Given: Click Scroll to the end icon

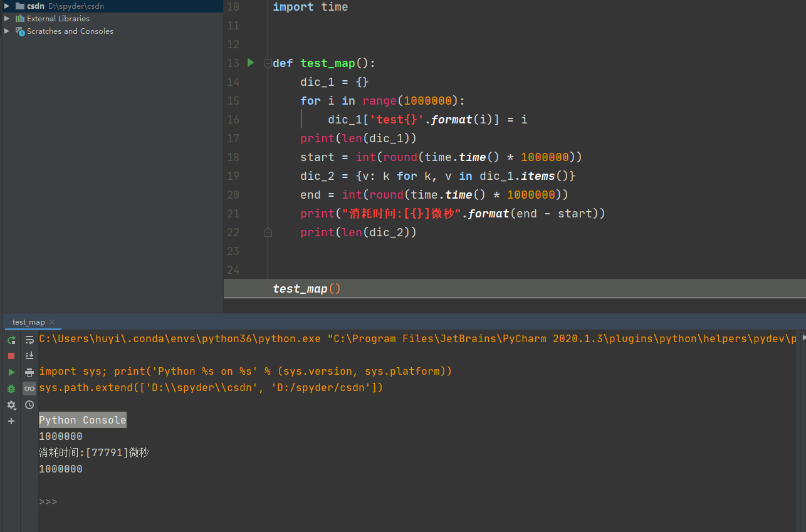Looking at the screenshot, I should point(29,356).
